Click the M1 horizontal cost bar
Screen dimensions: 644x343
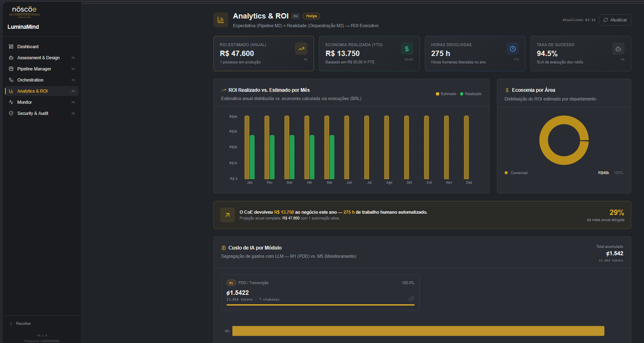(418, 331)
